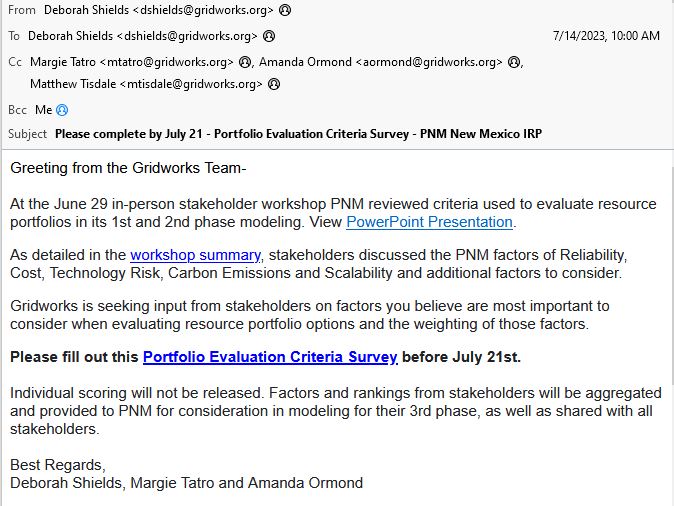The height and width of the screenshot is (506, 674).
Task: Click Matthew Tisdale address in Cc
Action: click(146, 84)
